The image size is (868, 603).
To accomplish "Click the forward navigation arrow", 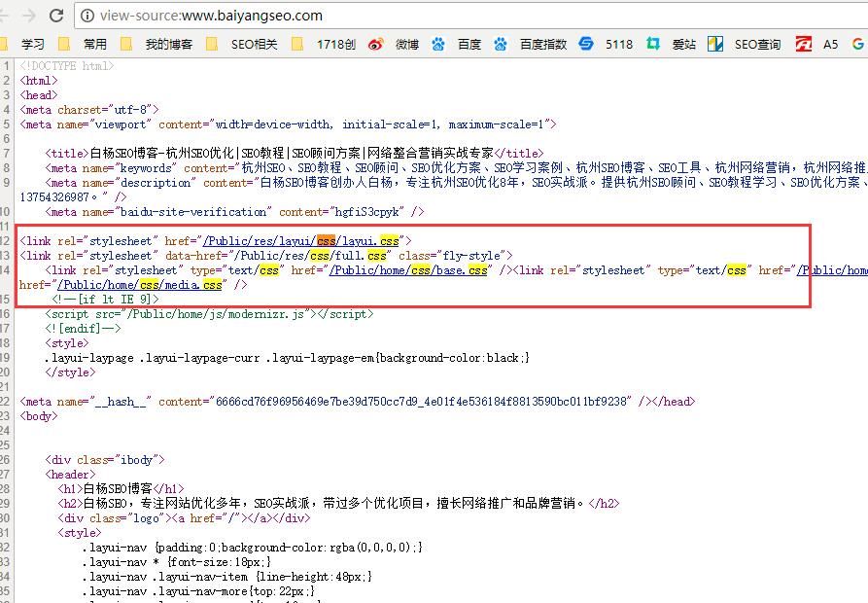I will point(29,16).
